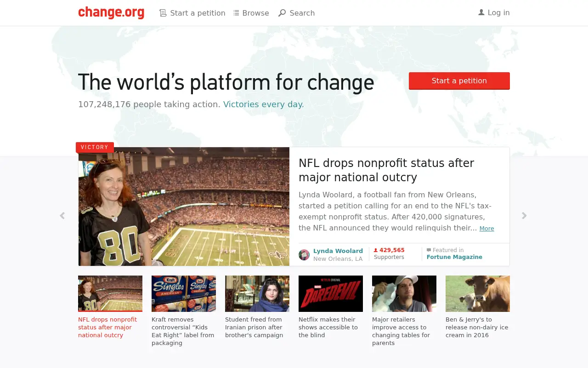Open the Fortune Magazine link
This screenshot has width=588, height=368.
point(454,257)
